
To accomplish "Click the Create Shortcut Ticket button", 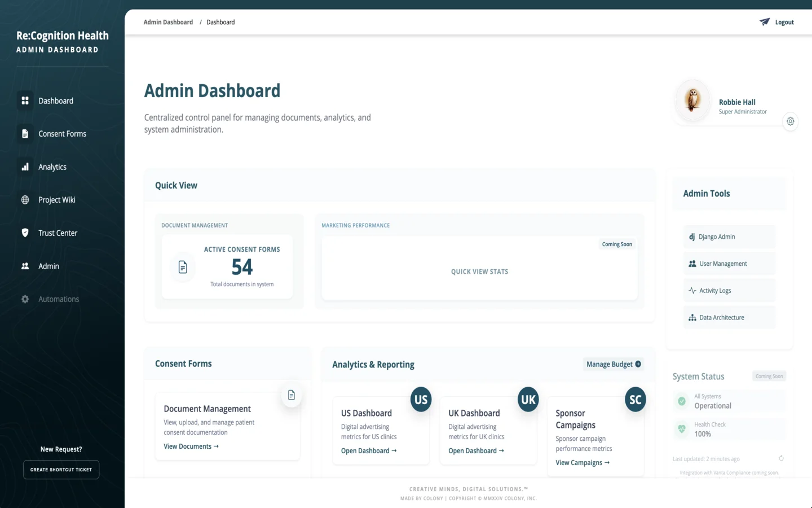I will (x=61, y=469).
